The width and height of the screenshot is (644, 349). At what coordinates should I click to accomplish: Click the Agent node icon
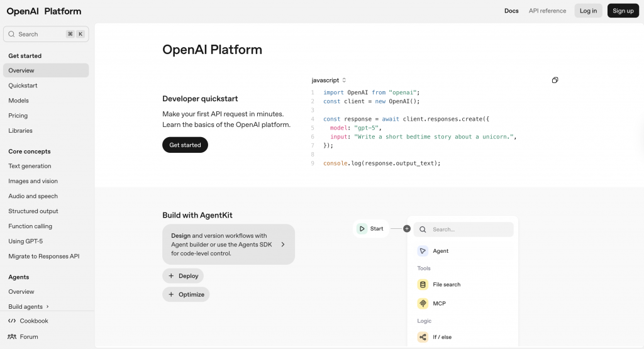tap(423, 251)
